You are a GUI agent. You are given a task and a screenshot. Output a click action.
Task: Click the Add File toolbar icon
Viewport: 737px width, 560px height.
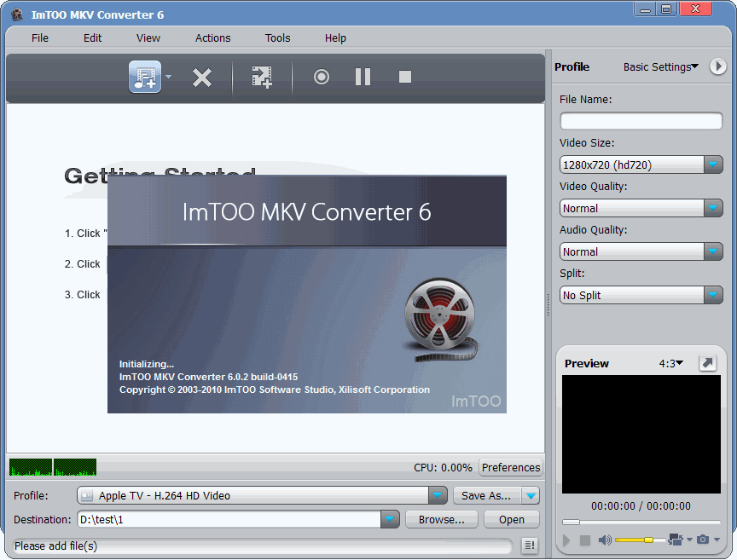145,77
